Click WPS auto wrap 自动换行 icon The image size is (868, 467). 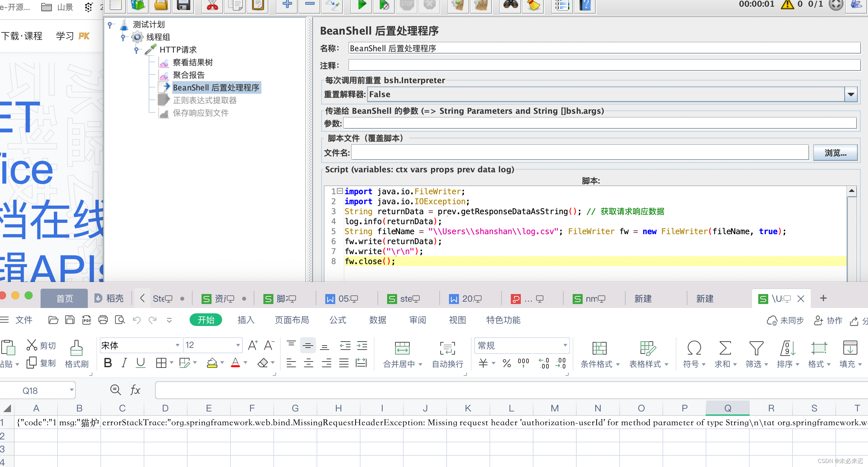[448, 348]
